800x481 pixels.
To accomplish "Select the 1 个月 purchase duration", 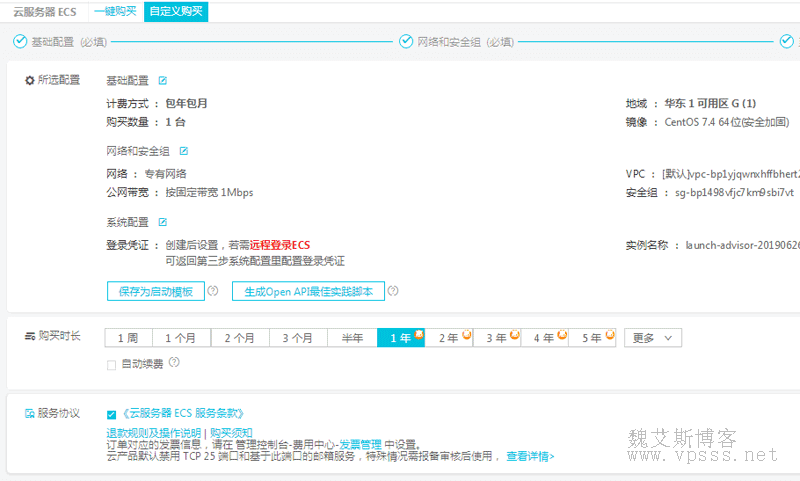I will [181, 338].
